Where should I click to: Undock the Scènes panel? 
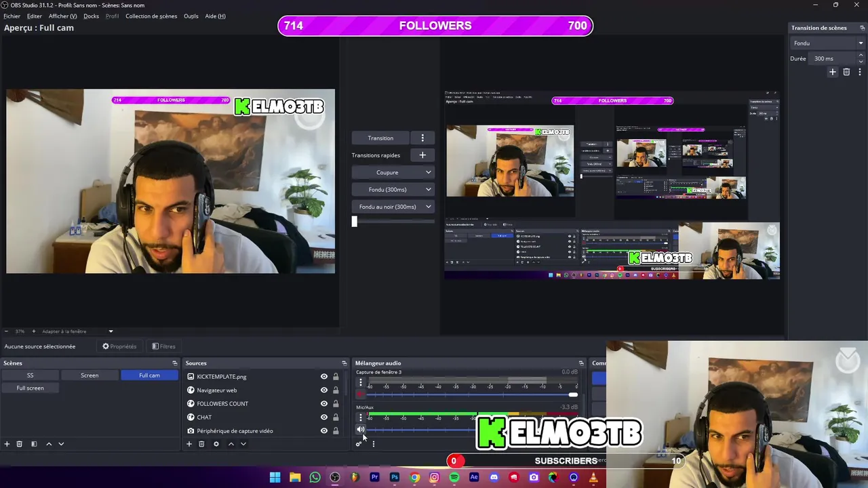click(174, 363)
